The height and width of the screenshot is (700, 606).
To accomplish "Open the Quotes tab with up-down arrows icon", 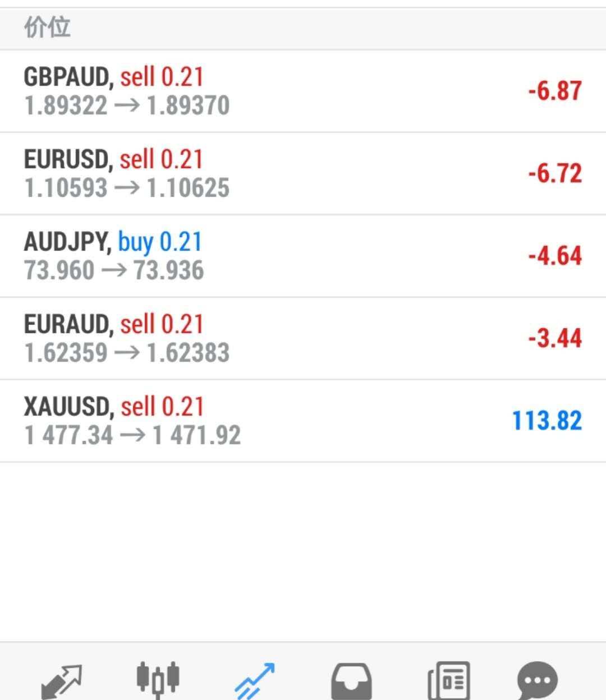I will [x=62, y=679].
